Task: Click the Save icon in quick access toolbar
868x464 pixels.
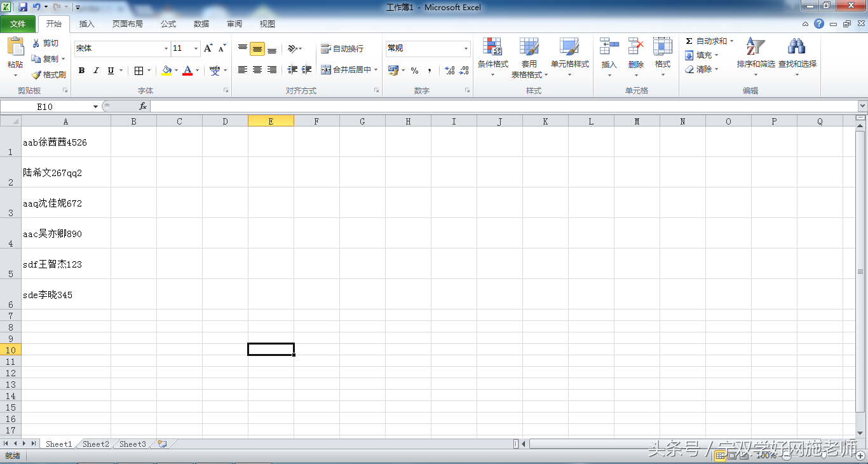Action: (x=23, y=7)
